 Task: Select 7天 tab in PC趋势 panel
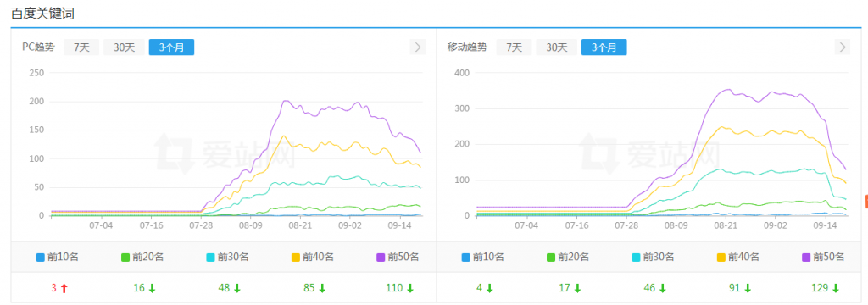(x=81, y=47)
